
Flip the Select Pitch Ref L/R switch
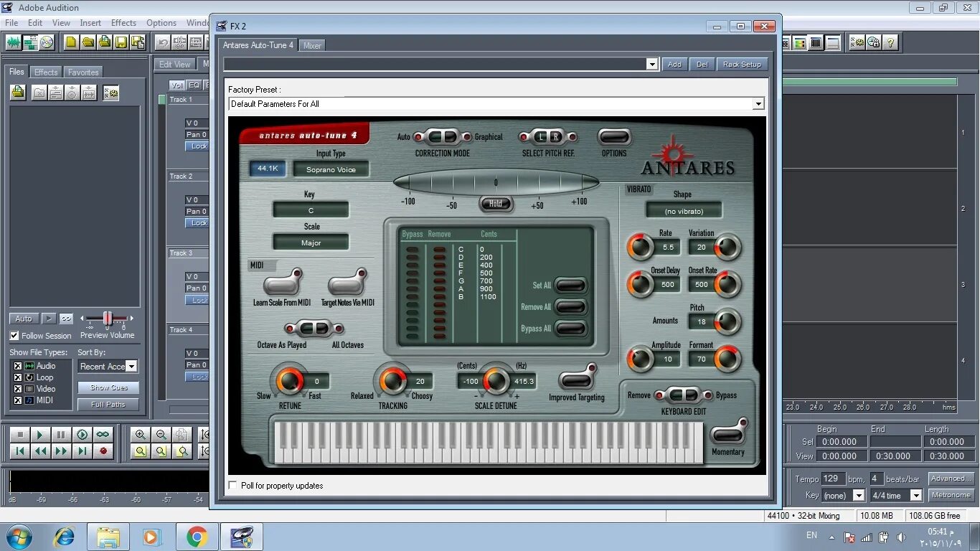[549, 137]
